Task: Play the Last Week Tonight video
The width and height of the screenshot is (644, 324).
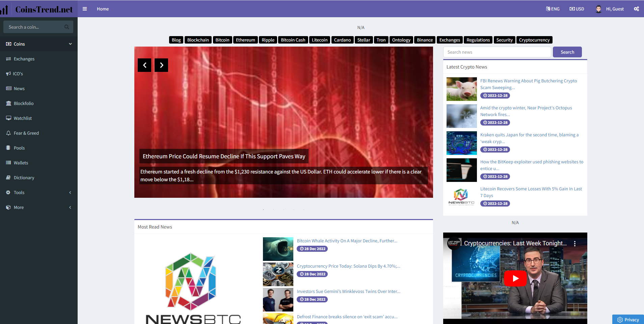Action: pos(515,278)
